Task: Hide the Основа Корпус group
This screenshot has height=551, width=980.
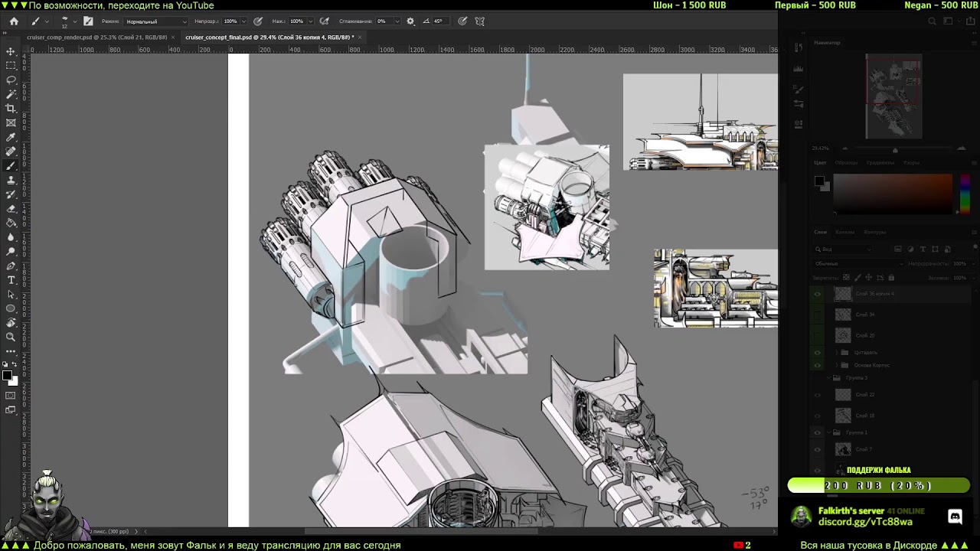Action: point(818,365)
